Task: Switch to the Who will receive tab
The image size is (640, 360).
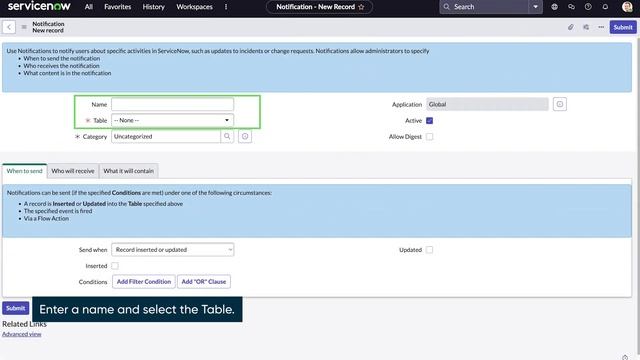Action: tap(73, 171)
